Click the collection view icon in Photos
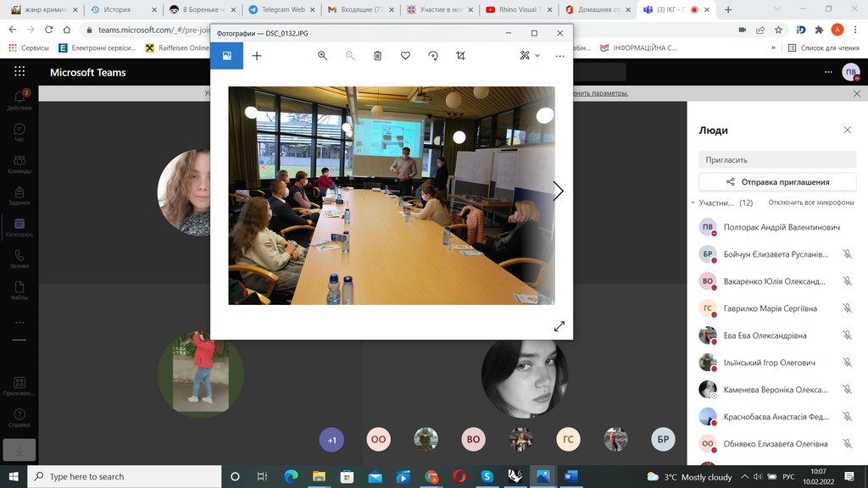 point(227,55)
